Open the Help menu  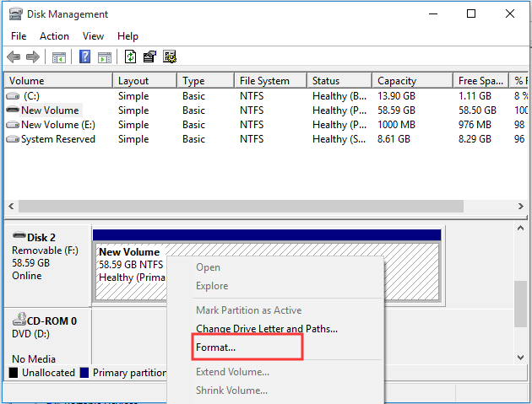click(x=128, y=36)
